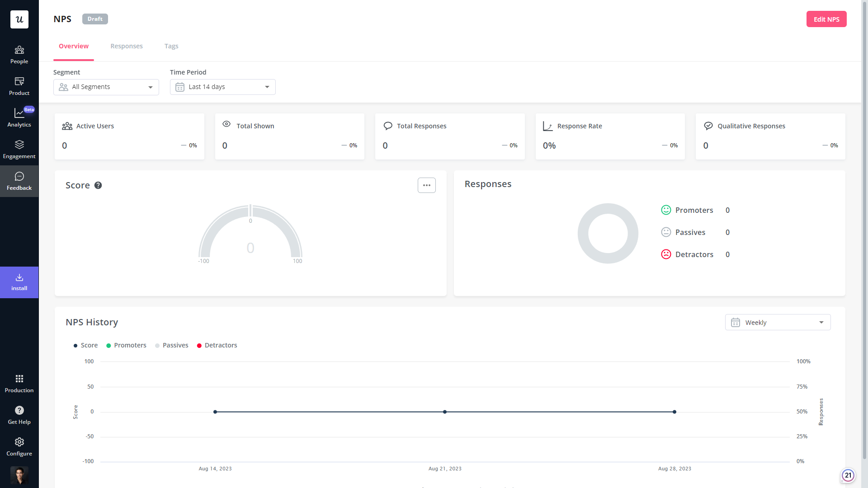Switch to the Responses tab

tap(127, 46)
